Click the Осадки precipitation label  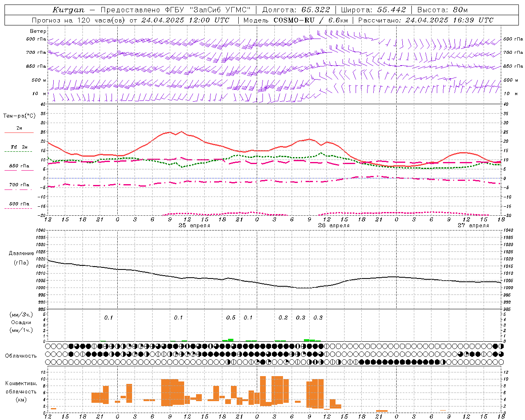(21, 322)
